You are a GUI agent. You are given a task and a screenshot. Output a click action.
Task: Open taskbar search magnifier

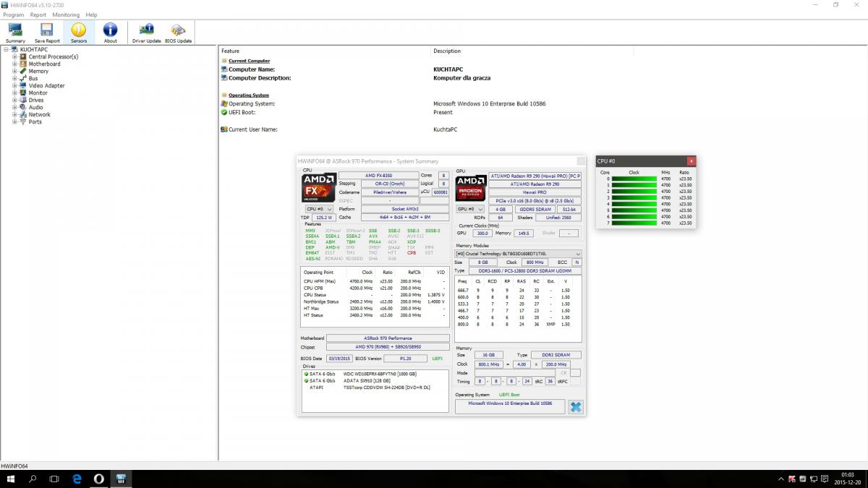33,479
